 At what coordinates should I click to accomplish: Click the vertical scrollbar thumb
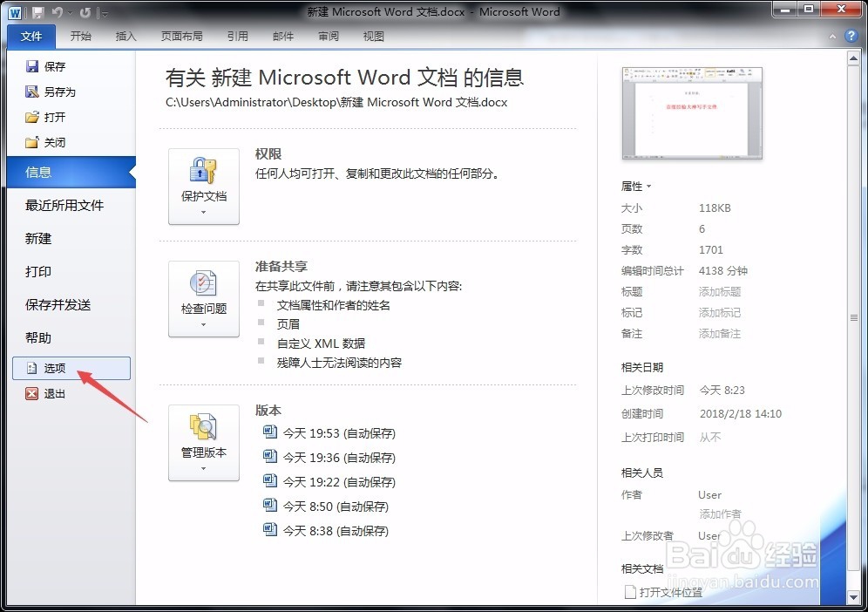(853, 318)
